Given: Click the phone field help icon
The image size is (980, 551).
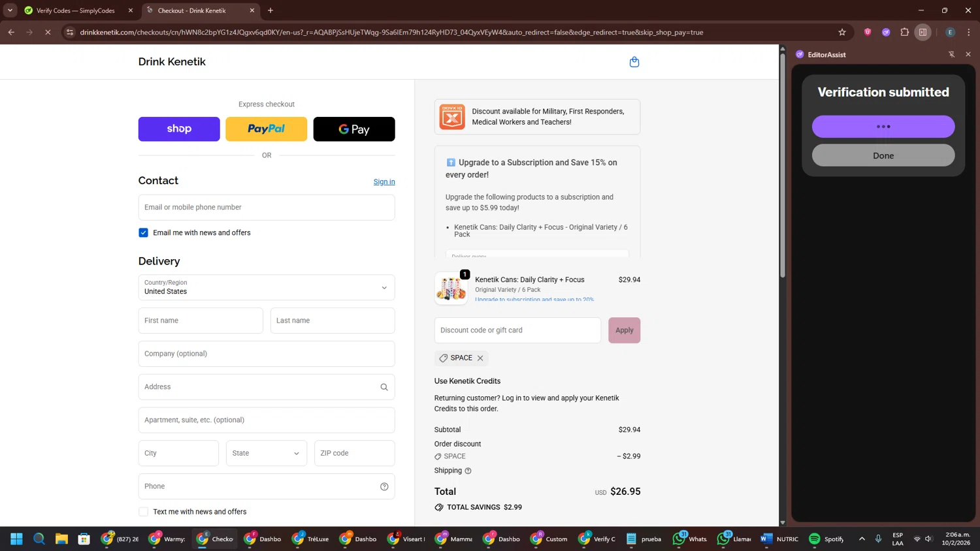Looking at the screenshot, I should [x=384, y=486].
